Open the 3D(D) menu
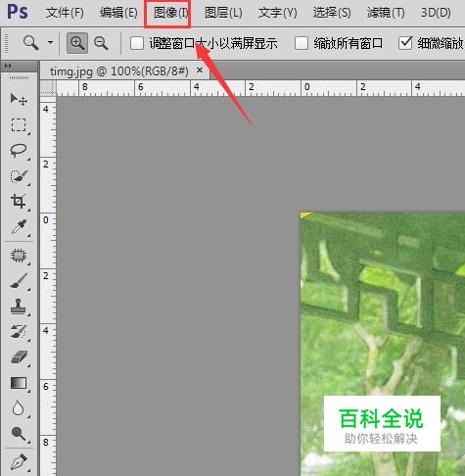This screenshot has height=476, width=465. pos(436,13)
